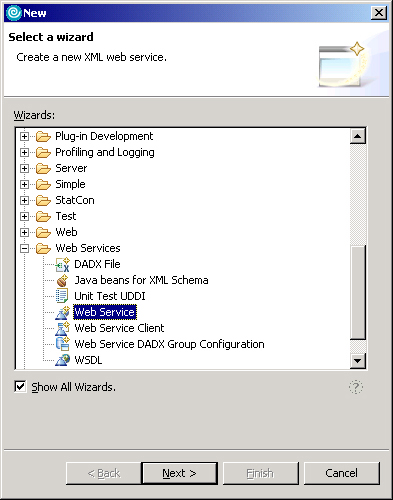The width and height of the screenshot is (393, 500).
Task: Click the scrollbar up arrow
Action: click(x=358, y=136)
